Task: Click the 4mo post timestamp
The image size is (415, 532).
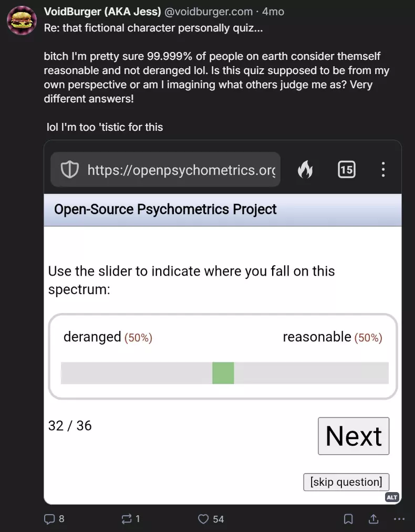Action: [x=273, y=12]
